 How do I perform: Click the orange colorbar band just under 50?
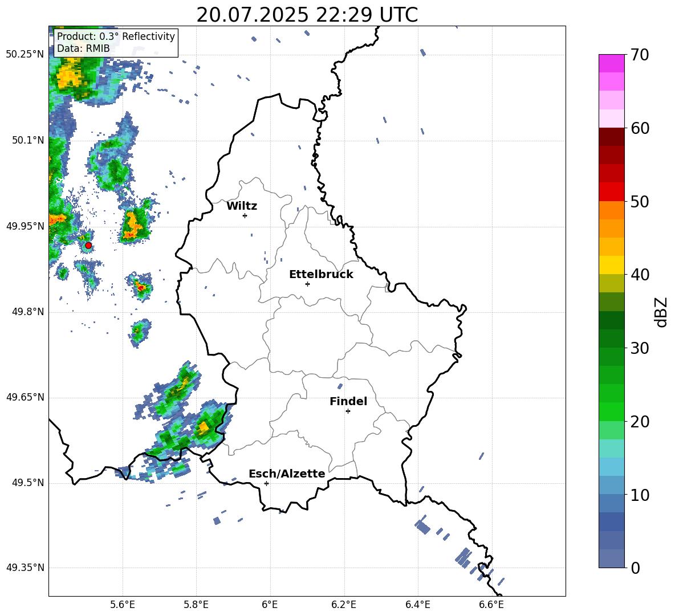pos(611,210)
